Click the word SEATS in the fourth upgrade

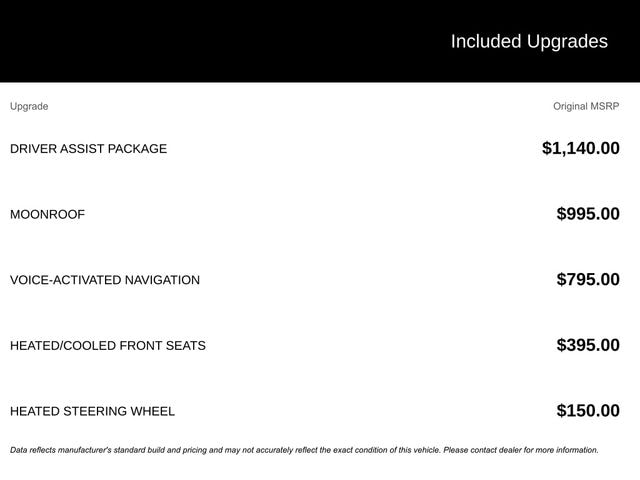click(x=186, y=346)
